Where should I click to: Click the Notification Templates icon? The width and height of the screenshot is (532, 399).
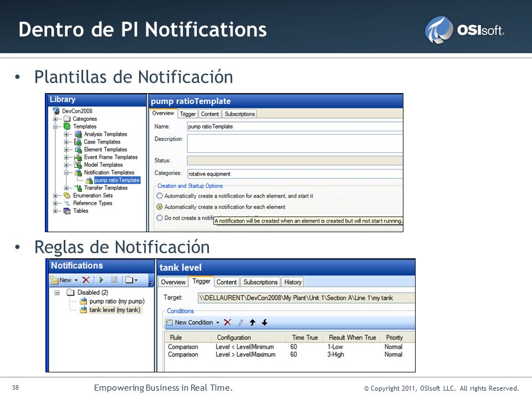click(78, 173)
